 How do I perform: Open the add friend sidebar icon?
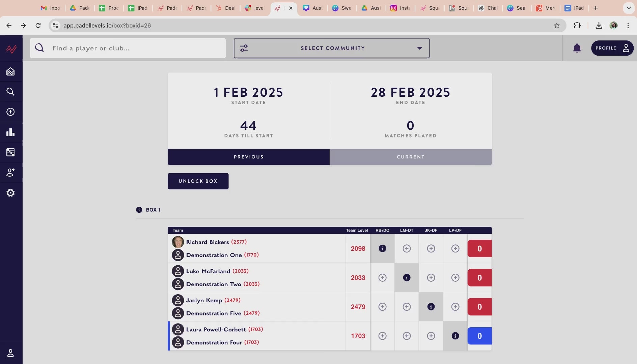(10, 173)
